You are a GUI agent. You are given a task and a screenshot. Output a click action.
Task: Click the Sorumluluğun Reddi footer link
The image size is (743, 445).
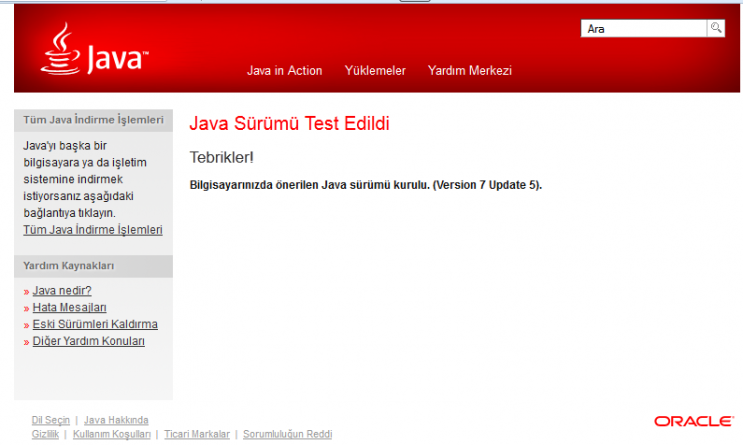click(288, 434)
